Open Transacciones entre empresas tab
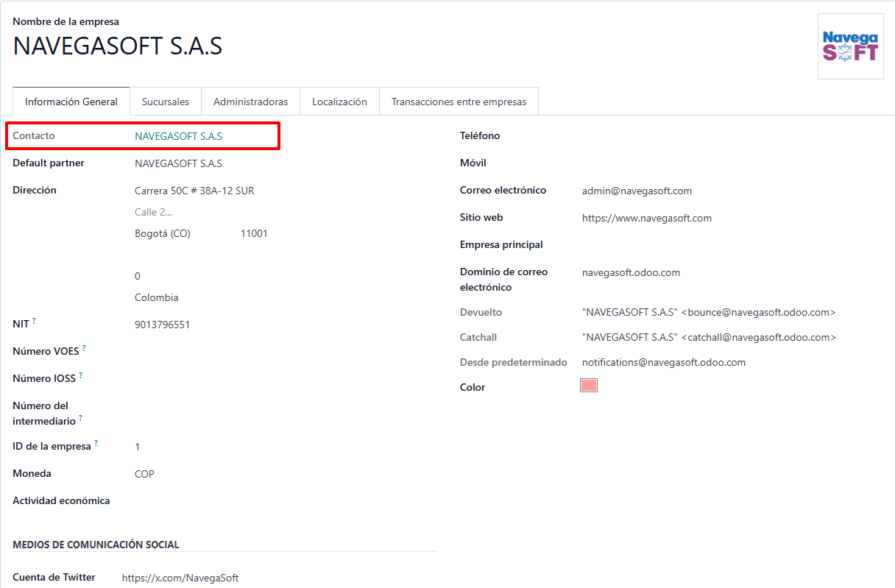 tap(459, 102)
